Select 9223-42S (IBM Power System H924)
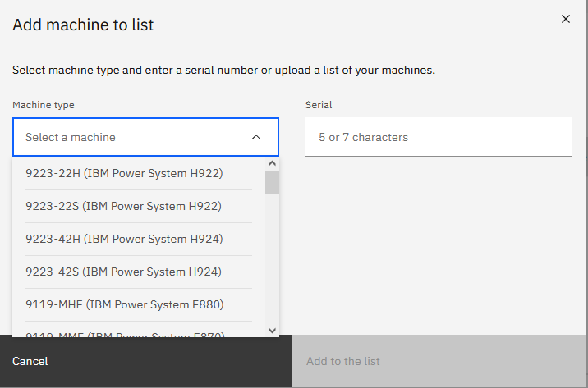 123,272
